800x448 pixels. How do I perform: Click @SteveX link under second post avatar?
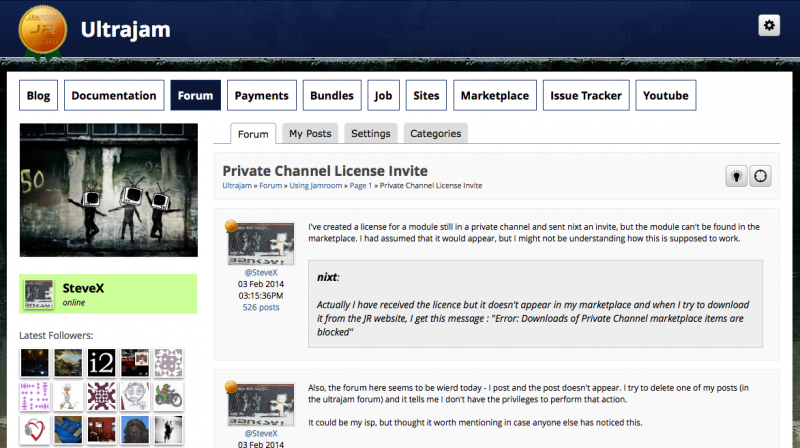(x=261, y=433)
